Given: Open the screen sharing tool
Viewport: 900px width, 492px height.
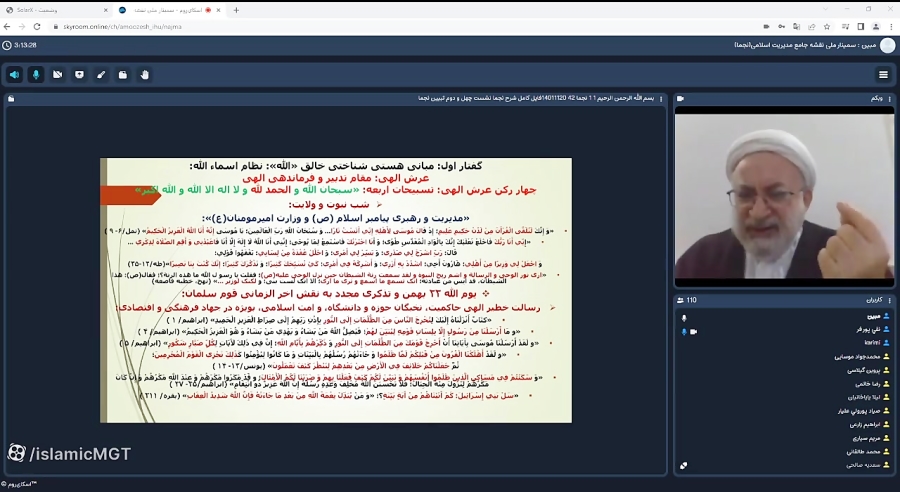Looking at the screenshot, I should coord(79,75).
